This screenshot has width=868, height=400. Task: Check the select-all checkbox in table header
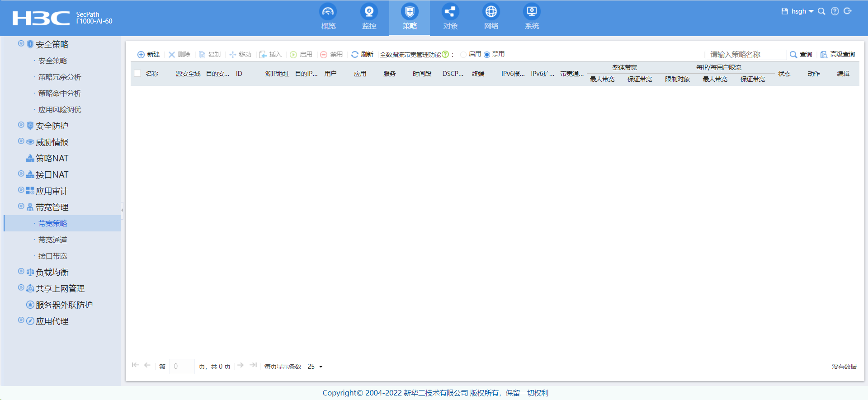point(137,73)
